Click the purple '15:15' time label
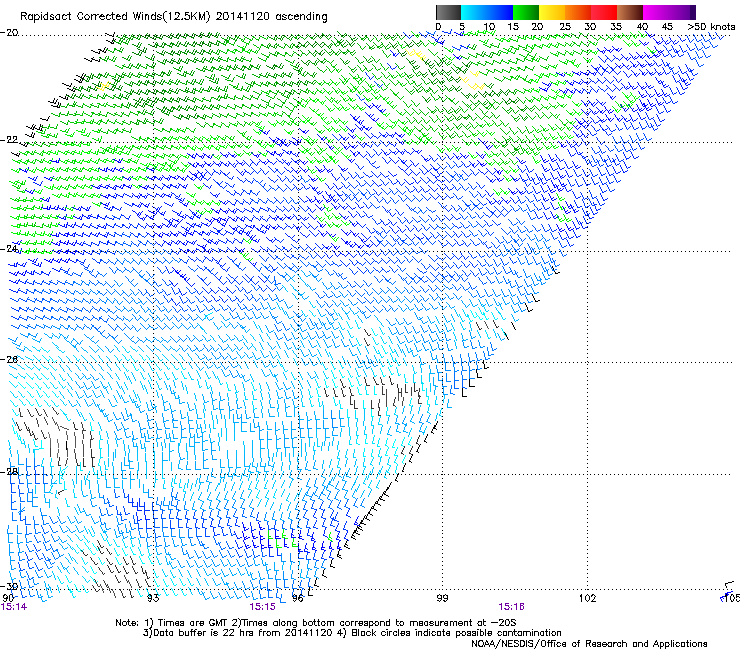This screenshot has height=650, width=740. pyautogui.click(x=262, y=607)
